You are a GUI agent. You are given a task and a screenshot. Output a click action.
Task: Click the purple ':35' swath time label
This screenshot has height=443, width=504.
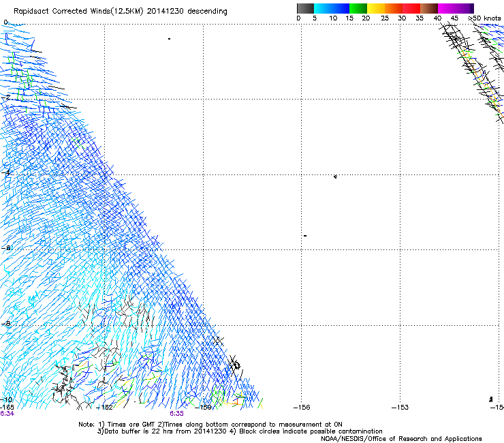177,414
